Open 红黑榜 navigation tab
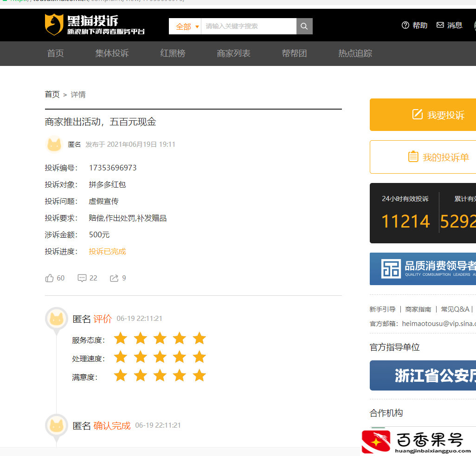476x456 pixels. [x=173, y=53]
